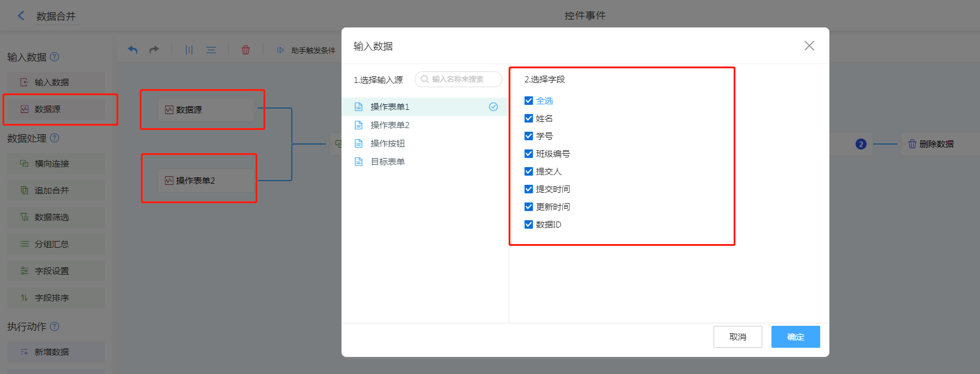Click the redo arrow in toolbar
This screenshot has height=374, width=980.
tap(154, 50)
